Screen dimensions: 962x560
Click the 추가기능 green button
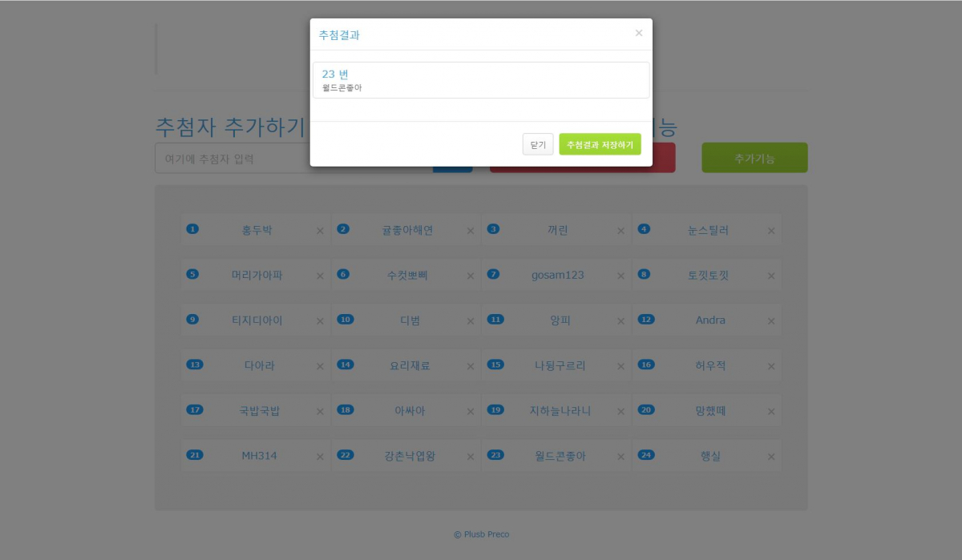pyautogui.click(x=754, y=158)
